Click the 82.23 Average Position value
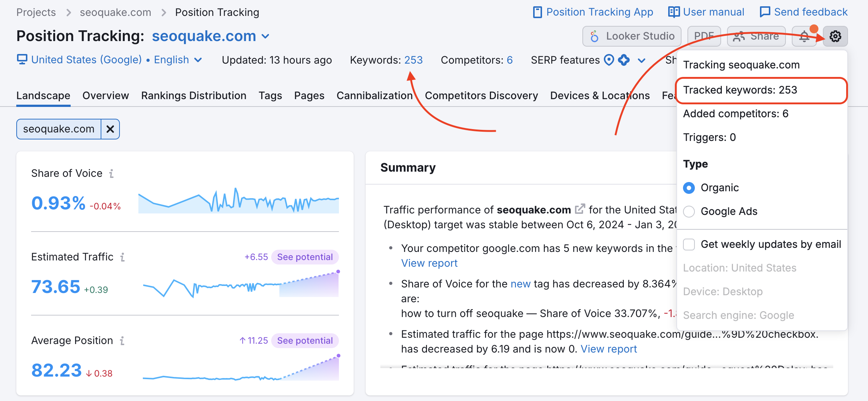This screenshot has width=868, height=401. [56, 370]
